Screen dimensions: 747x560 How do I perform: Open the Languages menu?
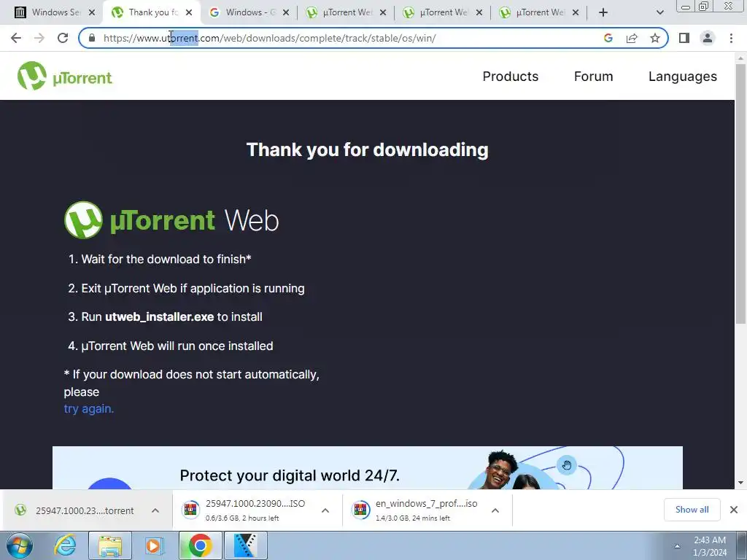click(682, 76)
